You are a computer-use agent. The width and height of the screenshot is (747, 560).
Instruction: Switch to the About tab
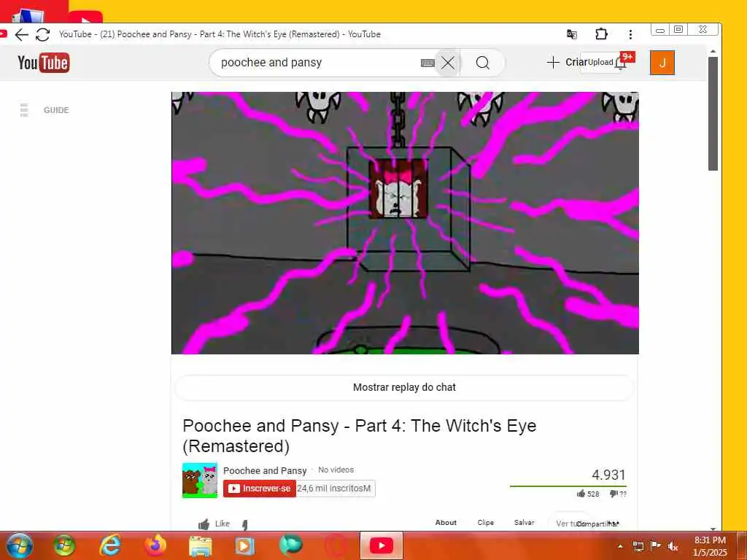click(446, 522)
